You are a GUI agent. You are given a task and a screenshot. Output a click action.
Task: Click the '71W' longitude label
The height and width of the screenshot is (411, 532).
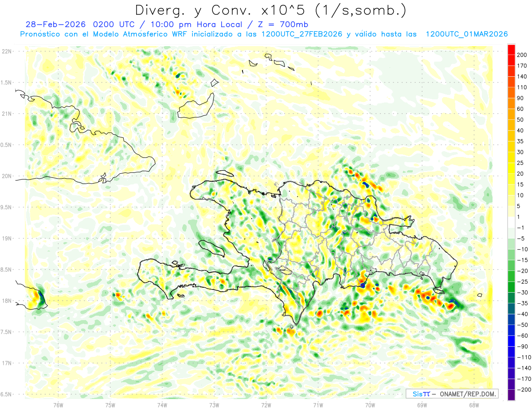click(318, 405)
